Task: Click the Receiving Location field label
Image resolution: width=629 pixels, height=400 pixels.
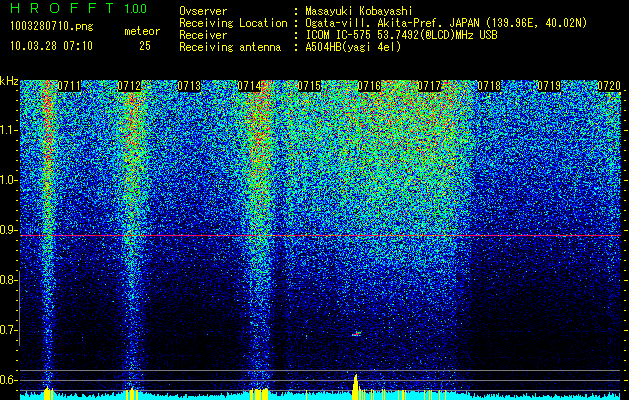Action: tap(233, 24)
